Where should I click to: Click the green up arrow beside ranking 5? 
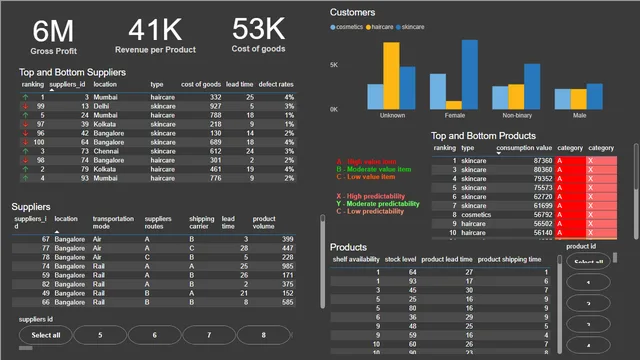click(26, 115)
